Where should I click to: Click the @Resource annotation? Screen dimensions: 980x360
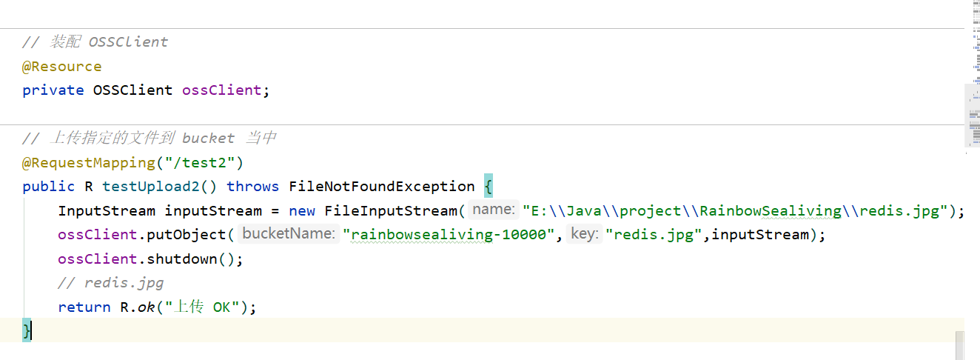[x=61, y=67]
